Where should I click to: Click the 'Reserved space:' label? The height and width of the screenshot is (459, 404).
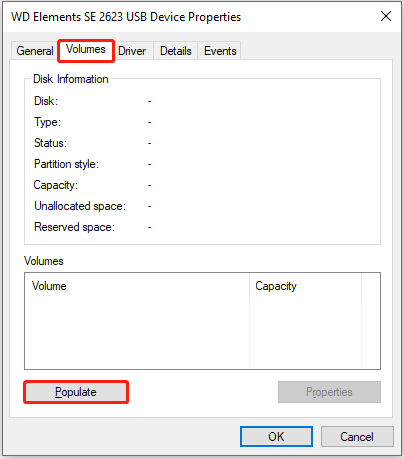[x=74, y=227]
